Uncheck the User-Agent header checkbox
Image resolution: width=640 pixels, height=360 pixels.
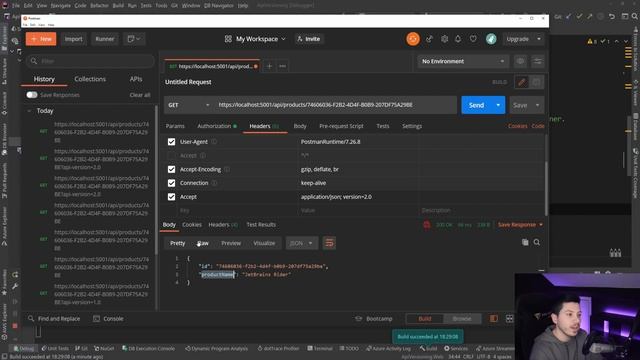(171, 142)
